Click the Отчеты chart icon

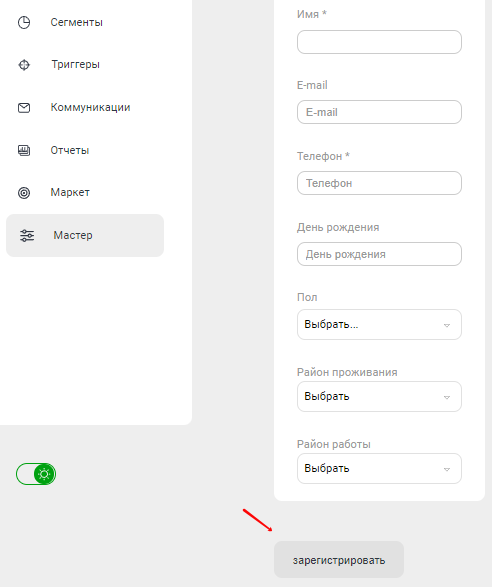(x=24, y=150)
